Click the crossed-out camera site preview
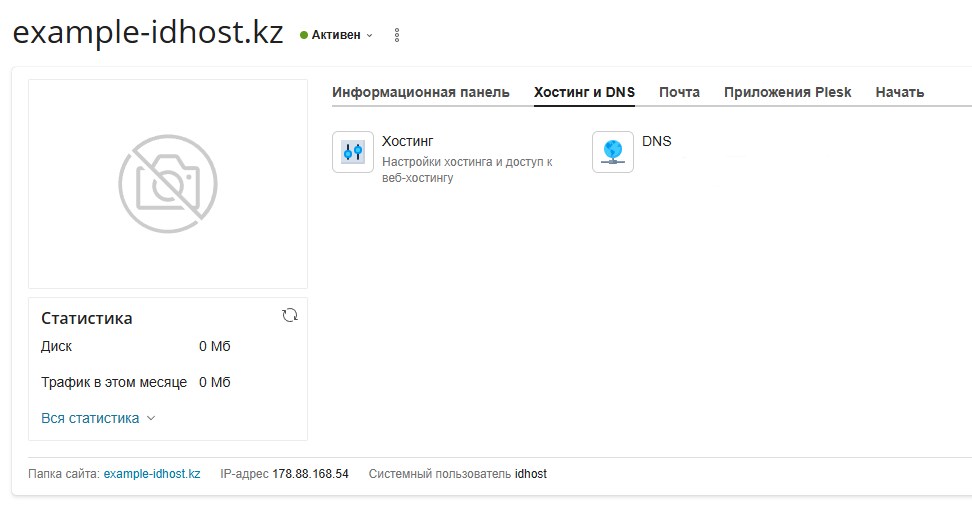The width and height of the screenshot is (972, 505). [168, 184]
